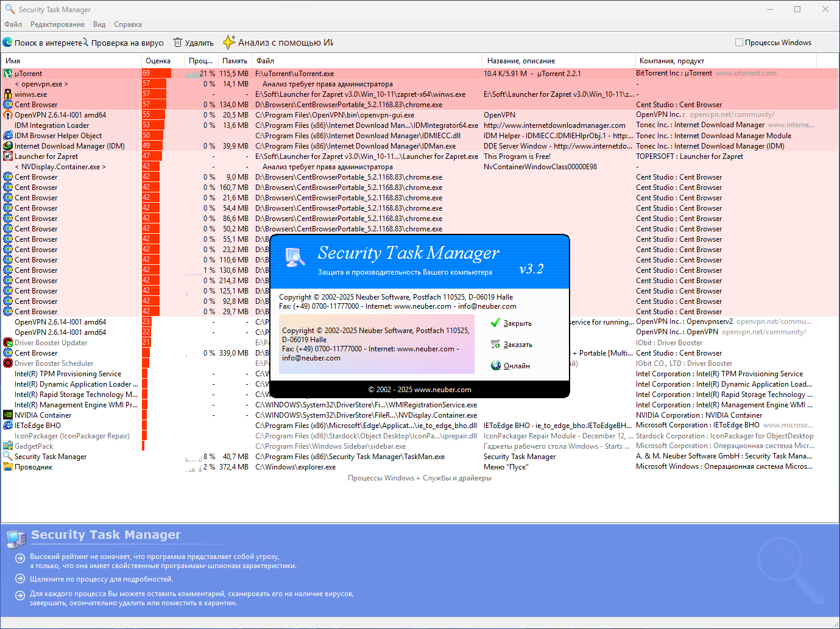The image size is (840, 629).
Task: Select the < NVDisplay.Container.exe > process row
Action: click(x=420, y=167)
